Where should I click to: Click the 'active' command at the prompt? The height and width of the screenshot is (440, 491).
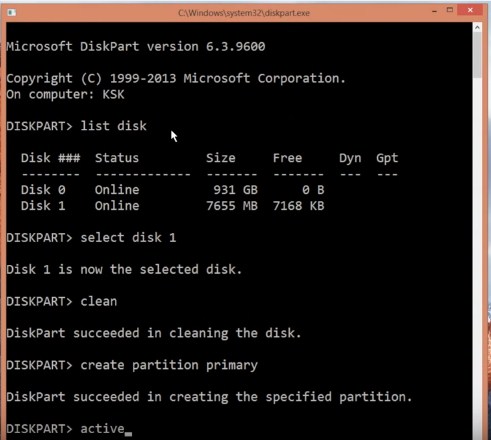102,429
